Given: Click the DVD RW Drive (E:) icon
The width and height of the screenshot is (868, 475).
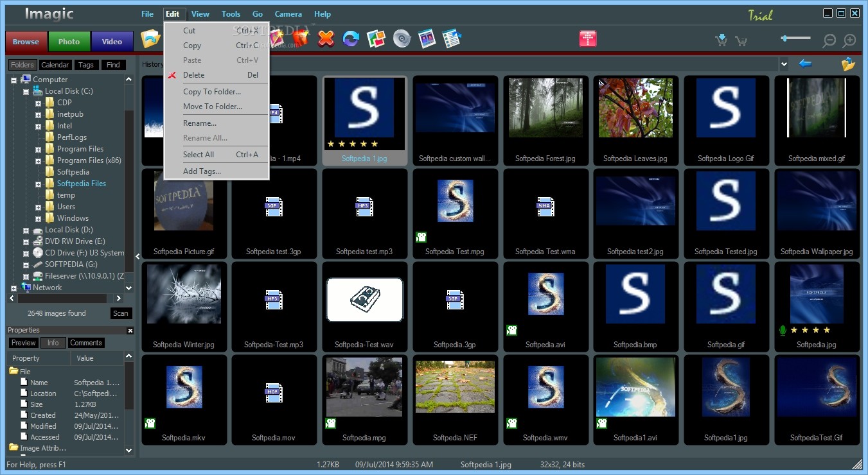Looking at the screenshot, I should (38, 241).
